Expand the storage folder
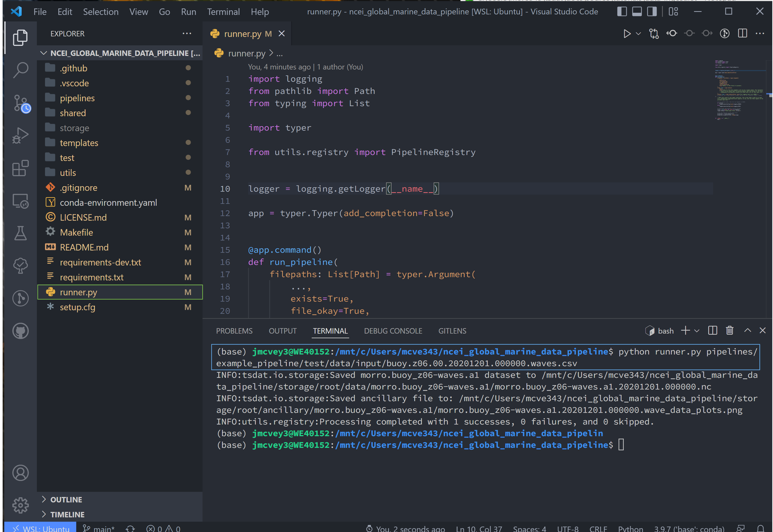Viewport: 773px width, 532px height. (120, 128)
